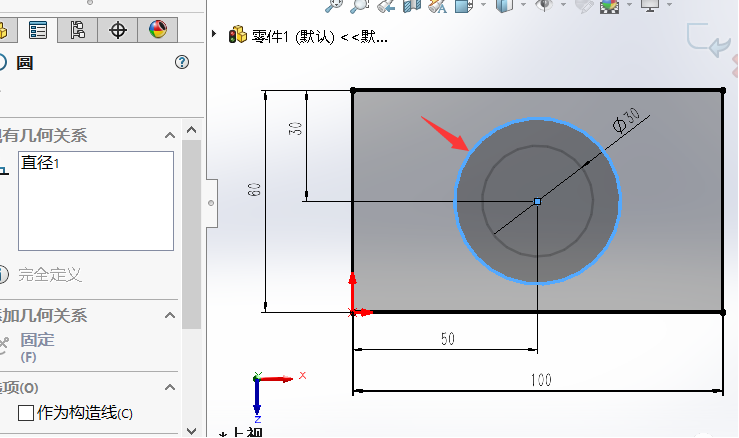Collapse the side panel using the handle

pos(211,203)
